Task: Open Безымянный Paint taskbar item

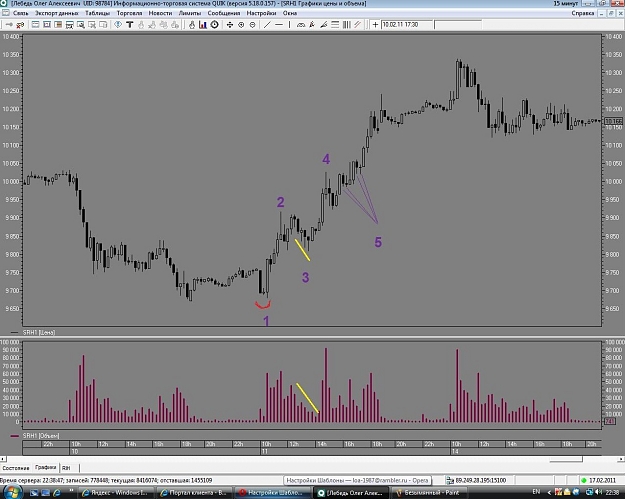Action: point(428,493)
